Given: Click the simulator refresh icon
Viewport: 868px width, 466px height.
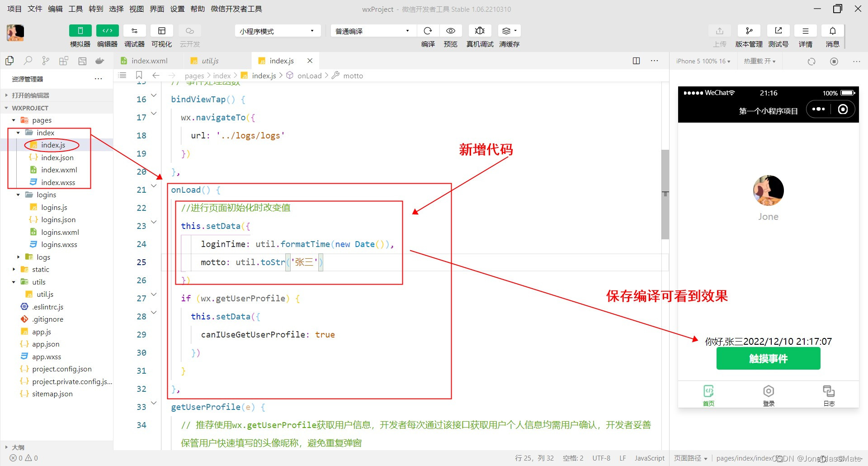Looking at the screenshot, I should tap(811, 61).
